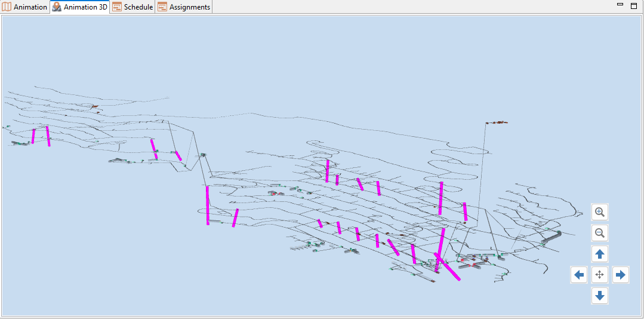Open the Assignments tab
This screenshot has width=644, height=319.
(184, 7)
